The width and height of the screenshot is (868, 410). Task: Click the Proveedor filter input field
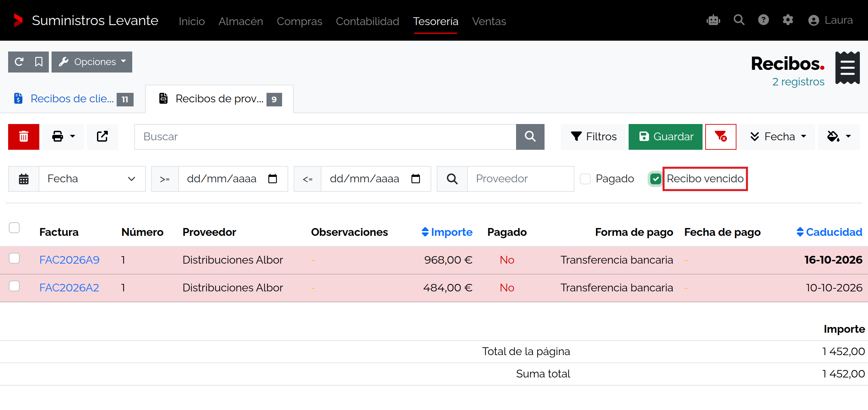[x=521, y=179]
